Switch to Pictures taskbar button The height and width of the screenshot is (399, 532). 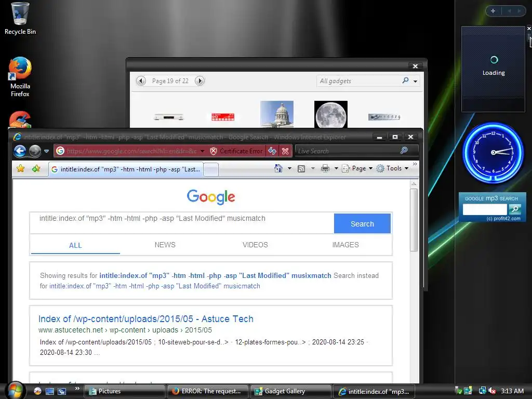[x=124, y=391]
